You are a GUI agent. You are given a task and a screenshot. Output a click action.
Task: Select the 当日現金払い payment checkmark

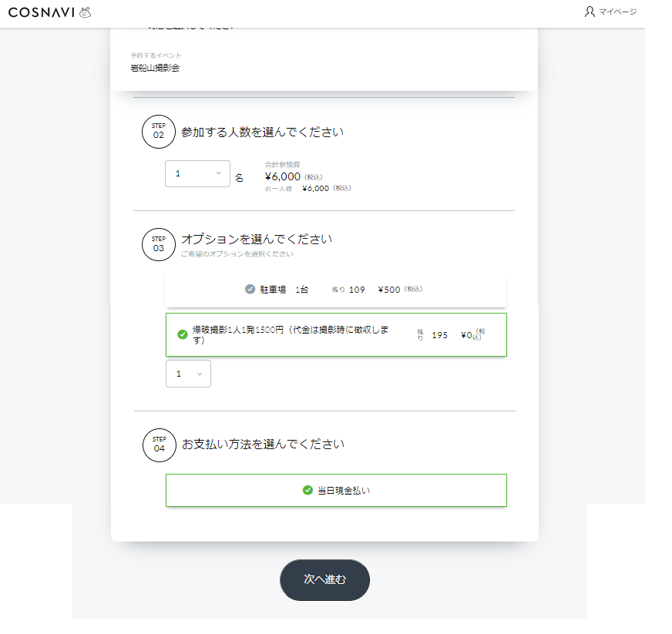[x=307, y=490]
